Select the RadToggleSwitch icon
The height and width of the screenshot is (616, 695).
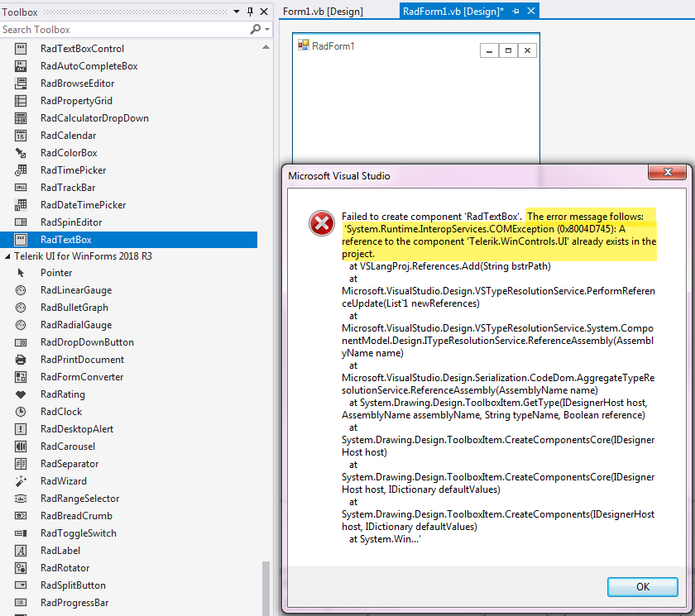[21, 533]
